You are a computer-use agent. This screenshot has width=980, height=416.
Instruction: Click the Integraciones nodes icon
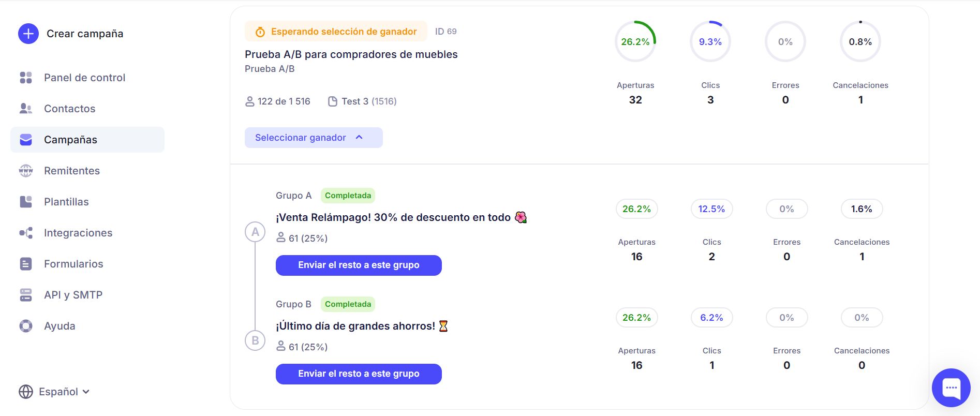[x=26, y=233]
